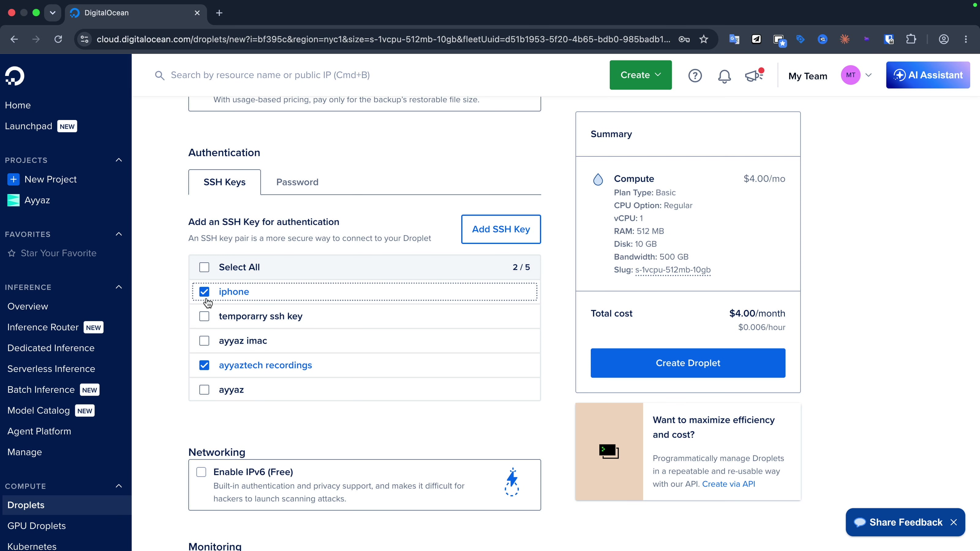Switch to the SSH Keys tab
This screenshot has height=551, width=980.
coord(224,182)
